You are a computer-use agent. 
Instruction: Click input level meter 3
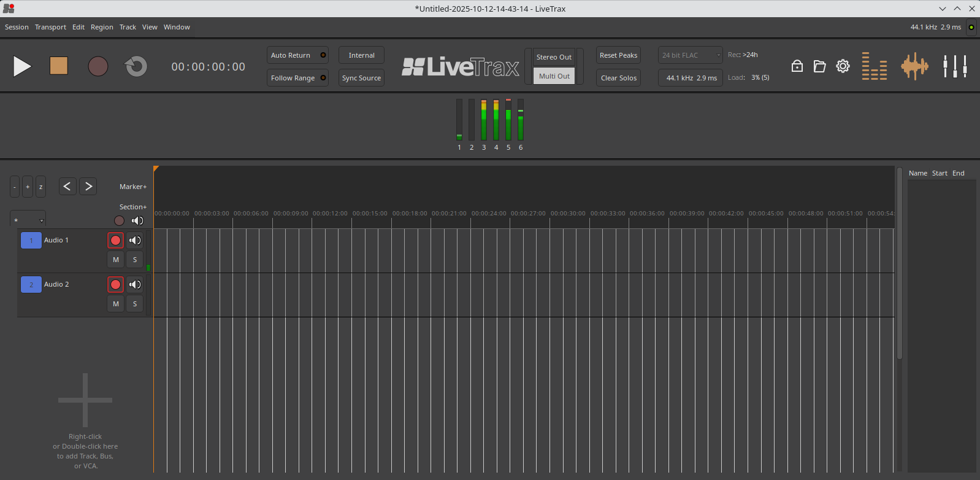(484, 120)
